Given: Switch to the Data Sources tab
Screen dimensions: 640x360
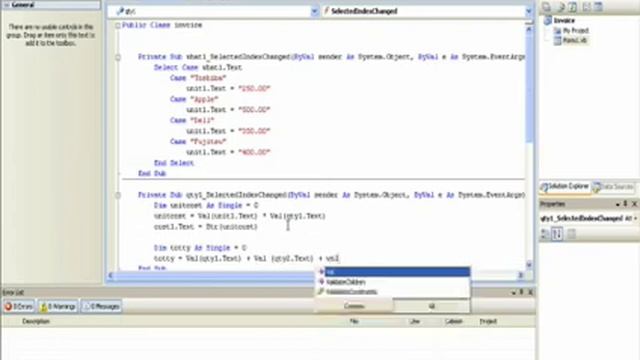Looking at the screenshot, I should (613, 187).
